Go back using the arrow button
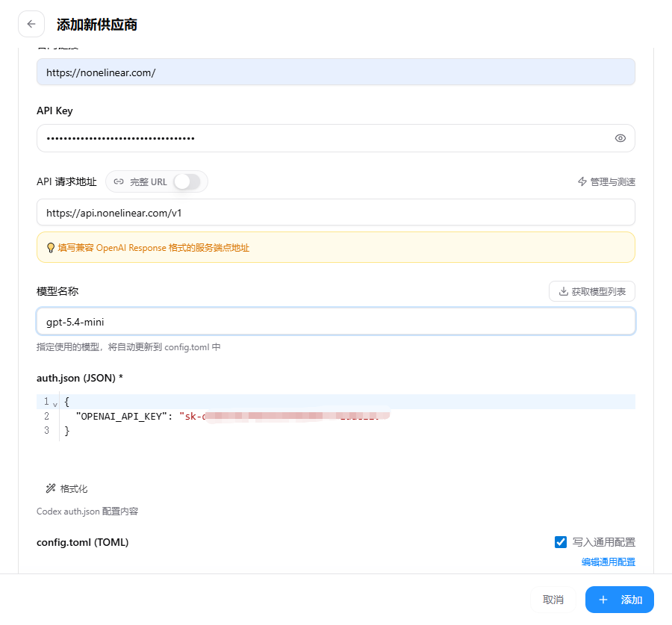This screenshot has height=625, width=672. point(31,24)
